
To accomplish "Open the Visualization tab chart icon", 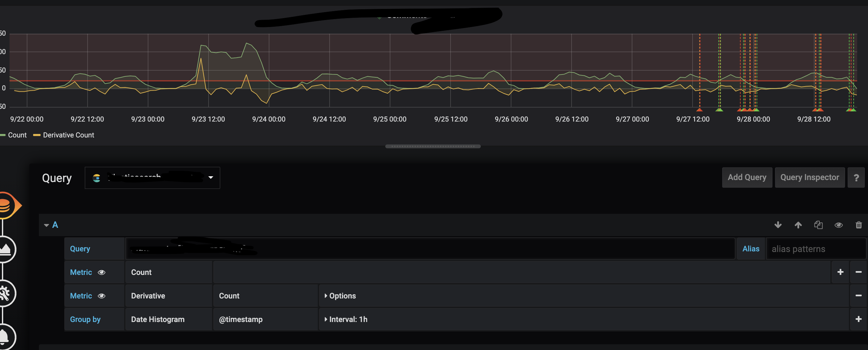I will tap(5, 249).
